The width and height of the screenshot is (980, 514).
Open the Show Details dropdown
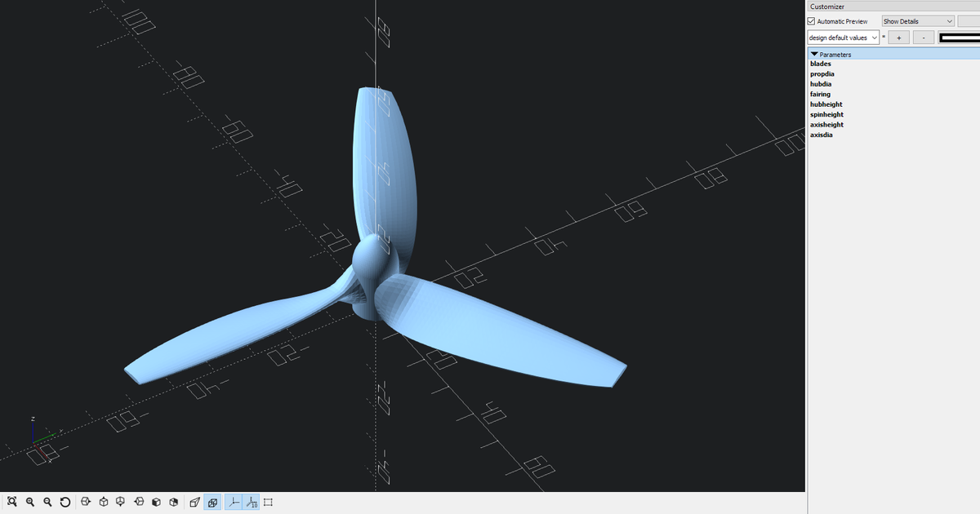[x=916, y=20]
